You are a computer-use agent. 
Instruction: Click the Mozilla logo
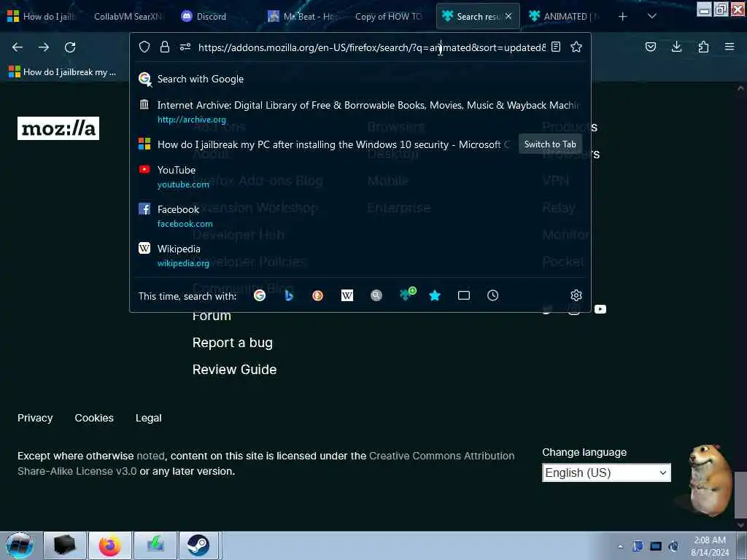(x=58, y=128)
